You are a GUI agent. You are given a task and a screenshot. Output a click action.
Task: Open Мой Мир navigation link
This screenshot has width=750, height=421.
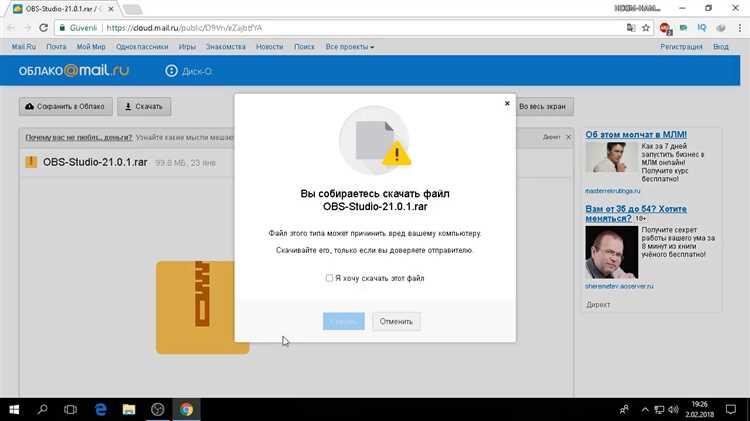91,47
